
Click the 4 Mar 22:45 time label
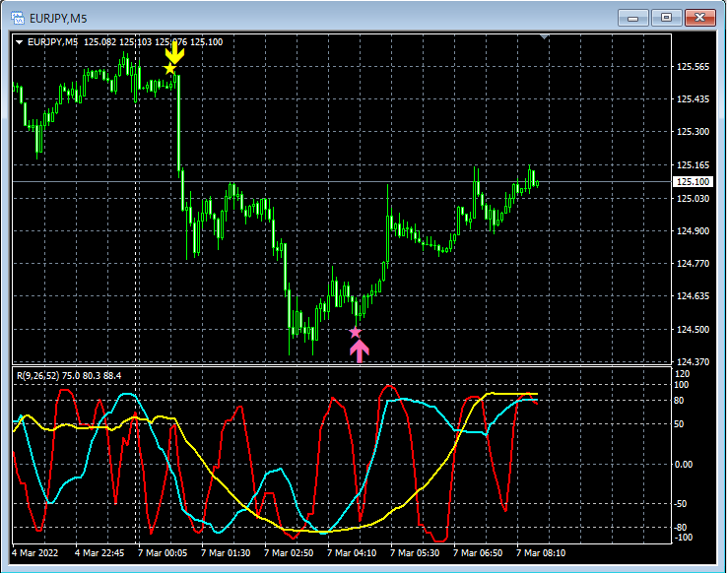(99, 553)
